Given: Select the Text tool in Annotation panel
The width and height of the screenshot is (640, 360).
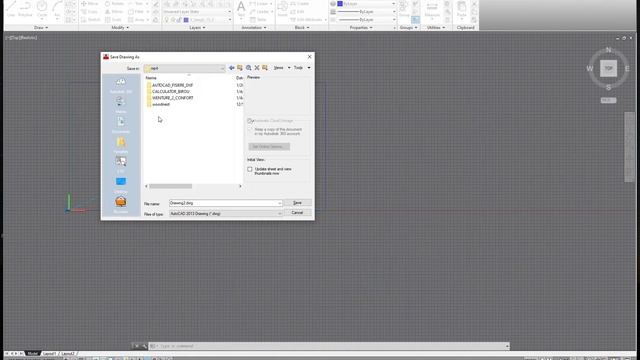Looking at the screenshot, I should [241, 9].
